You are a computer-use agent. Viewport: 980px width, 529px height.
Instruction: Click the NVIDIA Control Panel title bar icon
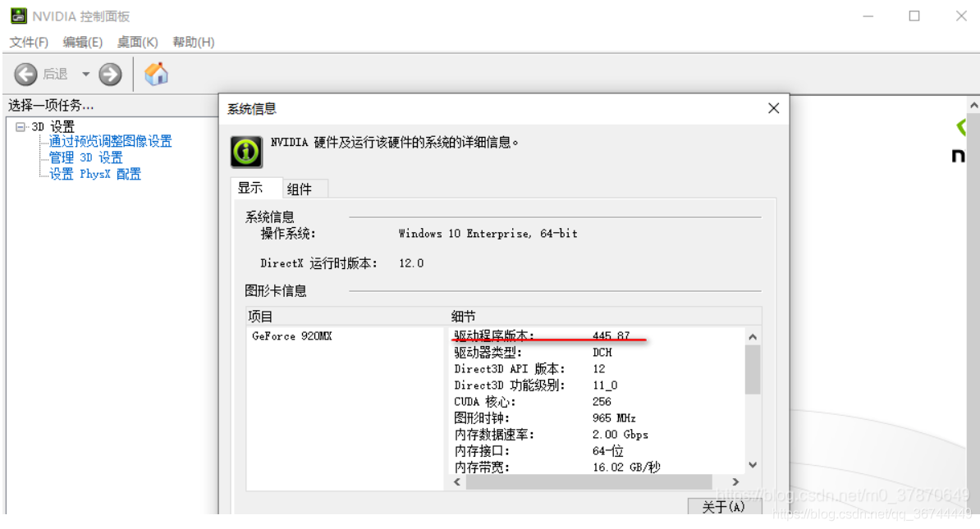16,15
